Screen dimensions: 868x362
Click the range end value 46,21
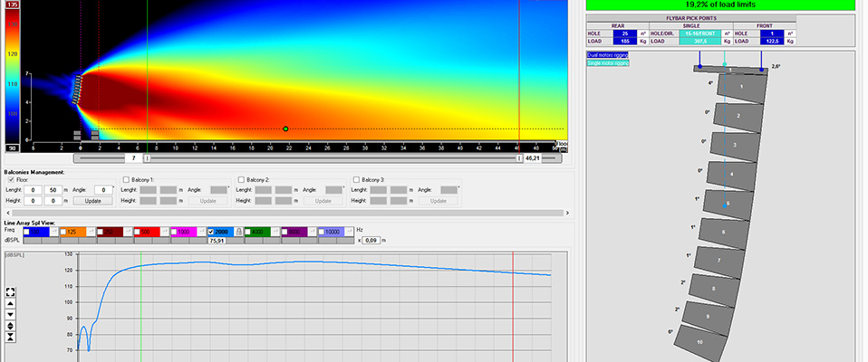tap(533, 158)
